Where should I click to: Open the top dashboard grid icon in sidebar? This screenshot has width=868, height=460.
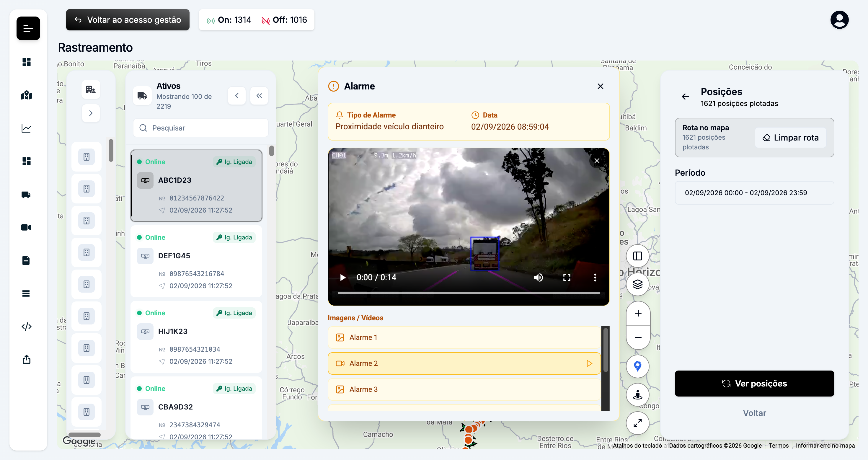click(x=26, y=62)
